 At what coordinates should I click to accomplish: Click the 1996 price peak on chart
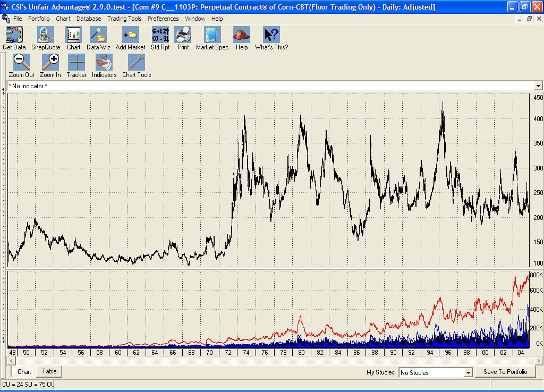pyautogui.click(x=443, y=104)
